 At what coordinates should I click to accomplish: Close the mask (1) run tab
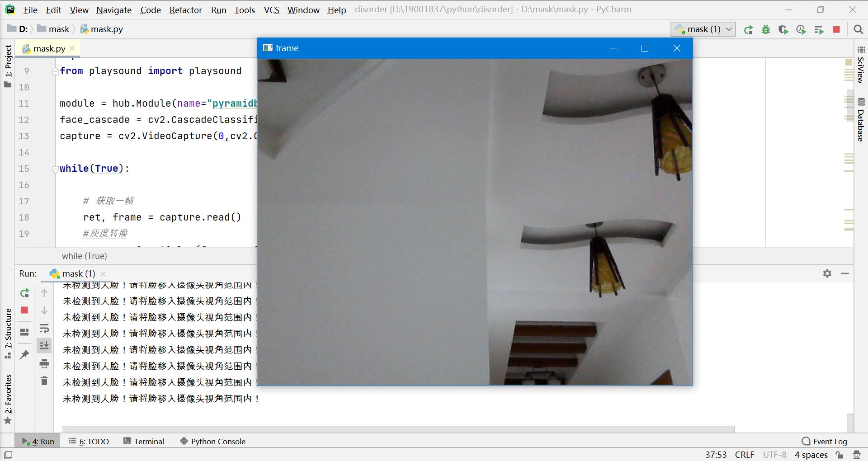pos(103,274)
